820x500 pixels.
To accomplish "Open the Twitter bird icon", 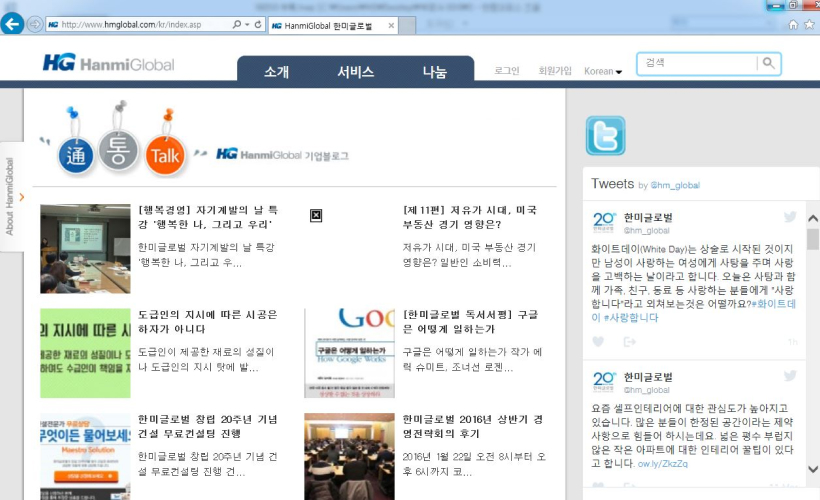I will click(x=606, y=136).
